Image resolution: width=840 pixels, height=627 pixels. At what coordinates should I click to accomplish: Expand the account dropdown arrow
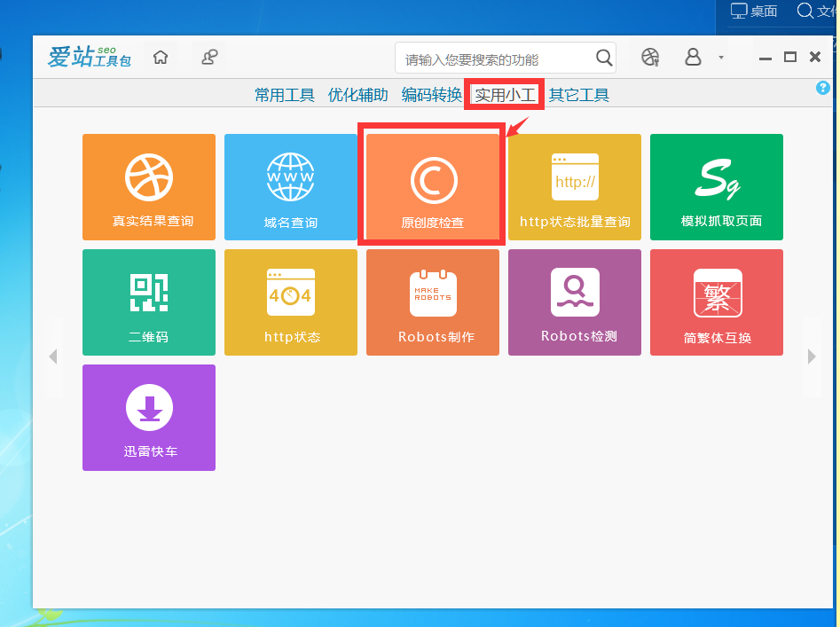click(721, 58)
